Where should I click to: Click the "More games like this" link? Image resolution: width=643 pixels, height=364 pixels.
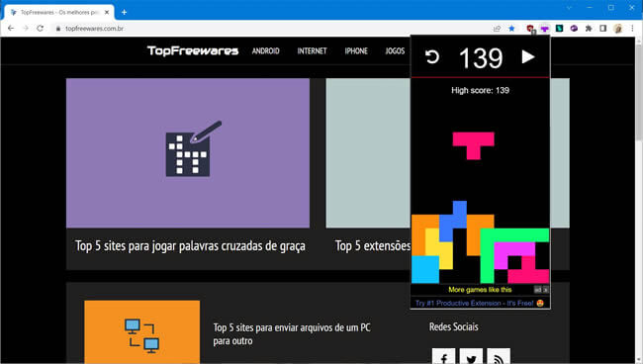coord(480,290)
